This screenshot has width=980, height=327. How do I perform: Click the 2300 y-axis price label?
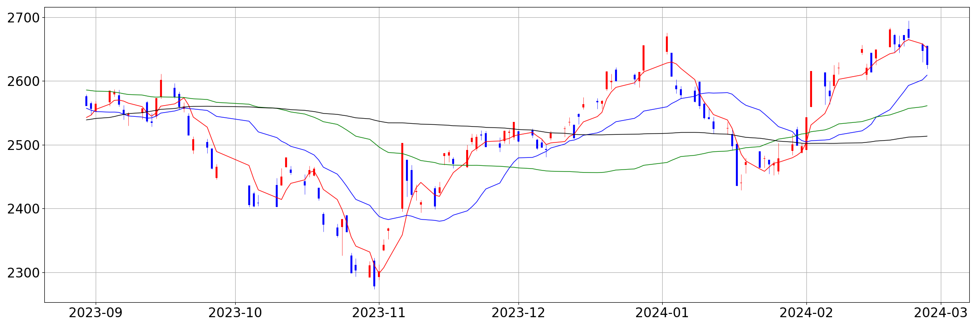click(23, 273)
